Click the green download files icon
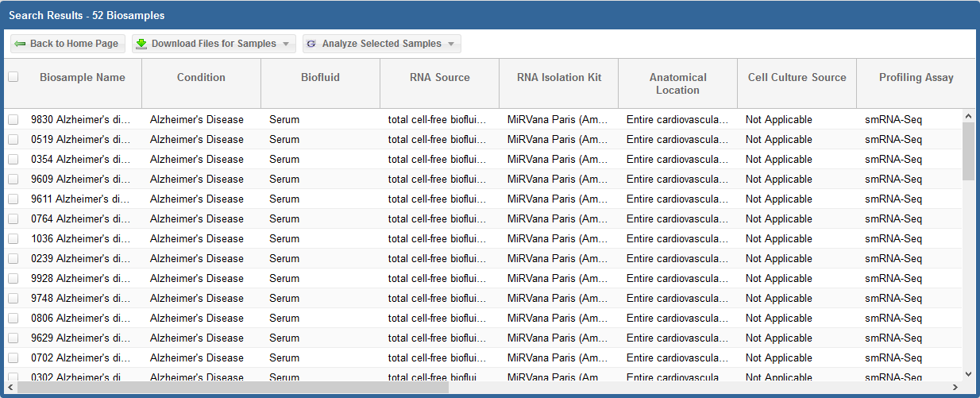 coord(141,44)
